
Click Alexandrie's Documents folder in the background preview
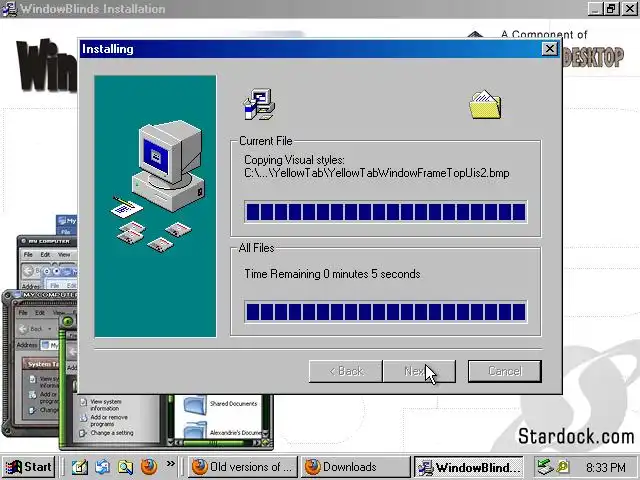point(222,432)
